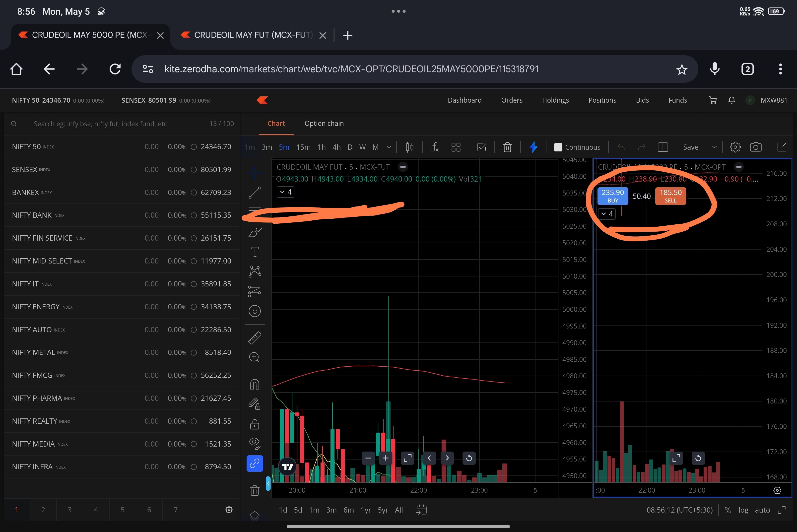Open the candlestick chart style picker

pos(409,147)
